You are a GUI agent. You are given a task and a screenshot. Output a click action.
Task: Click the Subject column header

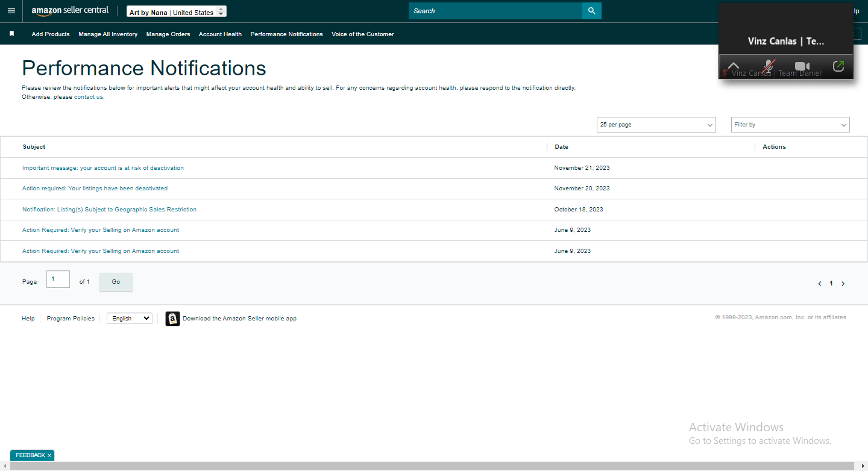click(x=34, y=147)
